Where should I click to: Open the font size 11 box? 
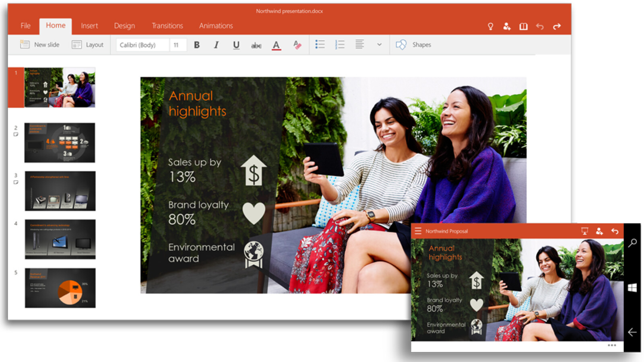[x=178, y=45]
